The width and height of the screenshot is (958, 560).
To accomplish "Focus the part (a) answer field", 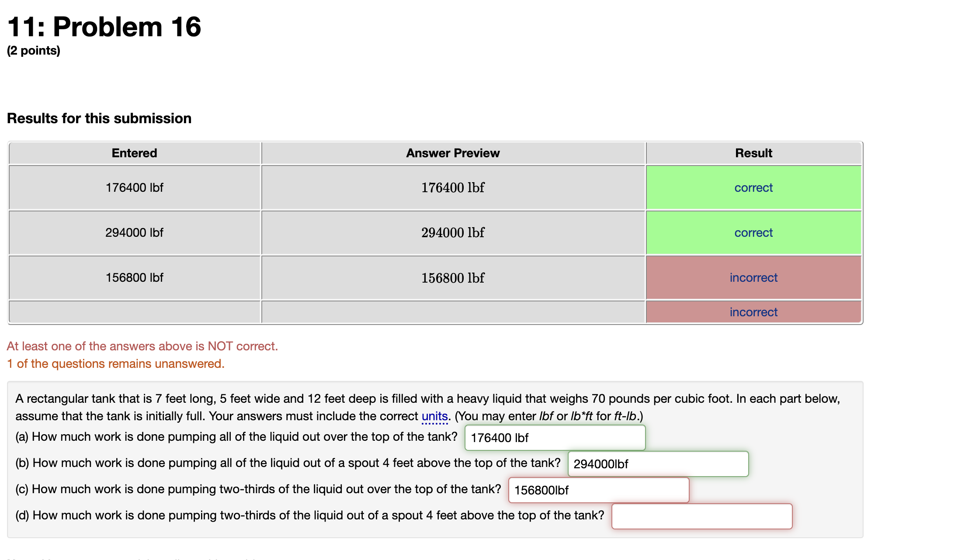I will 555,438.
